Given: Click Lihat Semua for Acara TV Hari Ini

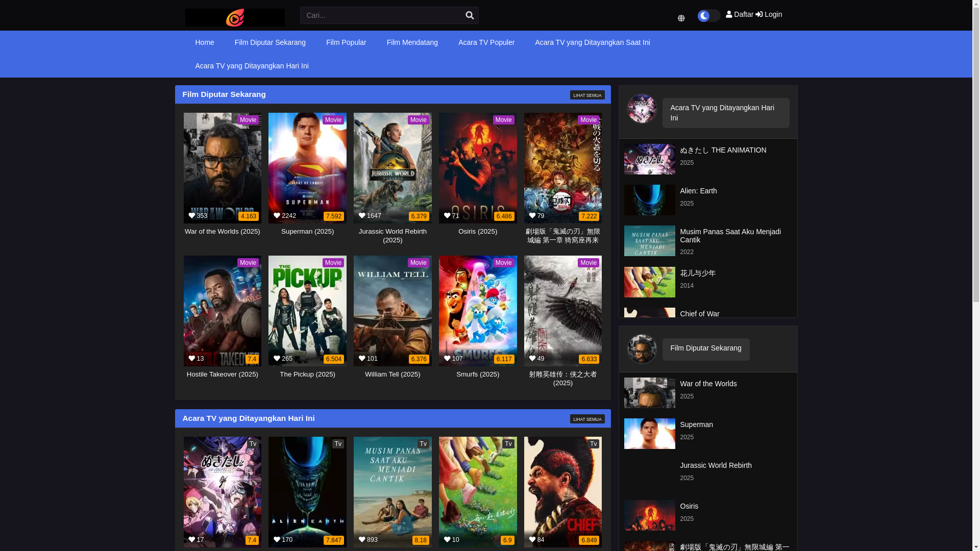Looking at the screenshot, I should pos(587,419).
